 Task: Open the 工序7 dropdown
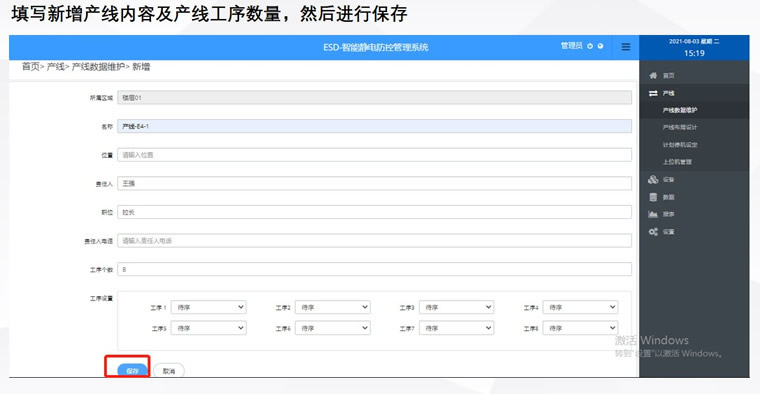pos(457,328)
